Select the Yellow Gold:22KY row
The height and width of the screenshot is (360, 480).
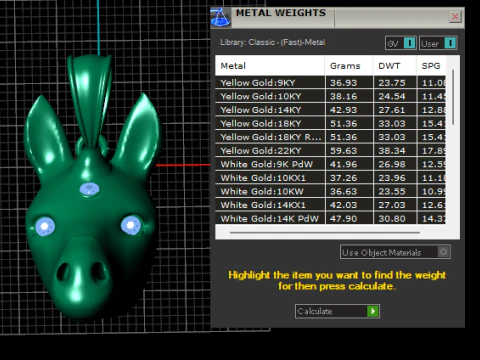(x=331, y=151)
